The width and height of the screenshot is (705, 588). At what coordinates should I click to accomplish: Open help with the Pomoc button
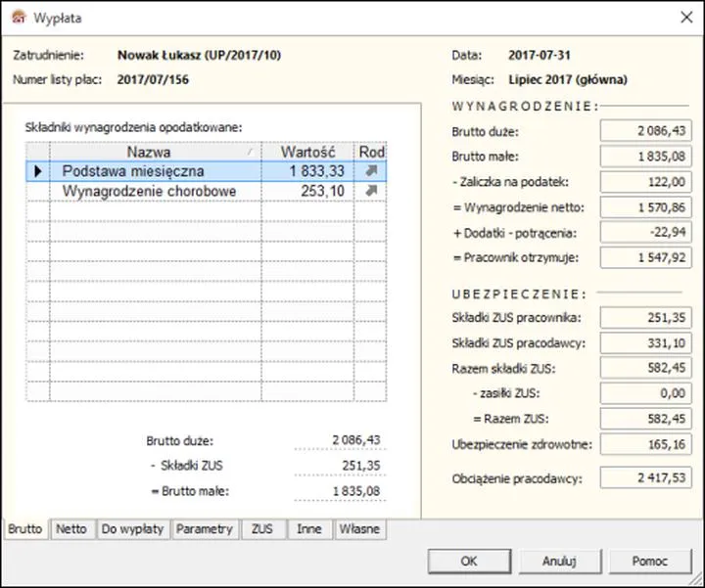pos(649,562)
